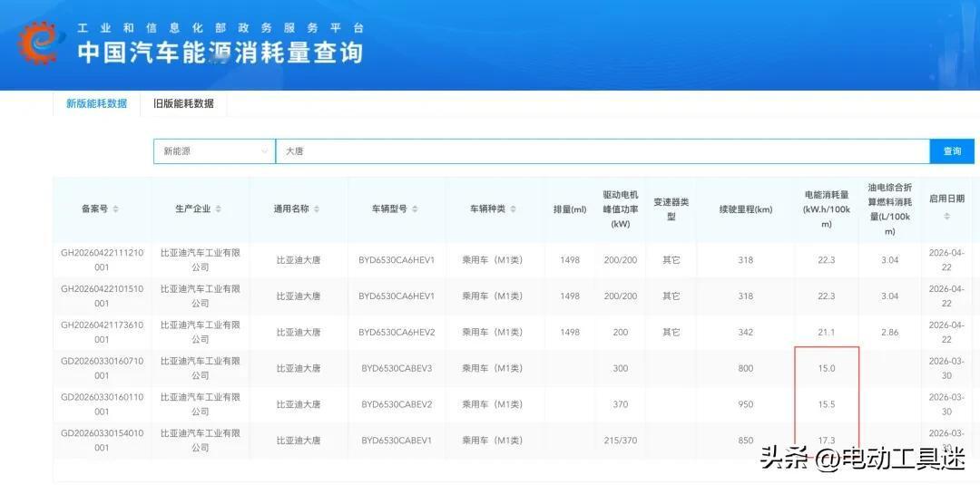This screenshot has height=485, width=980.
Task: Click 驱动电机峰值功率 column header
Action: pyautogui.click(x=621, y=209)
